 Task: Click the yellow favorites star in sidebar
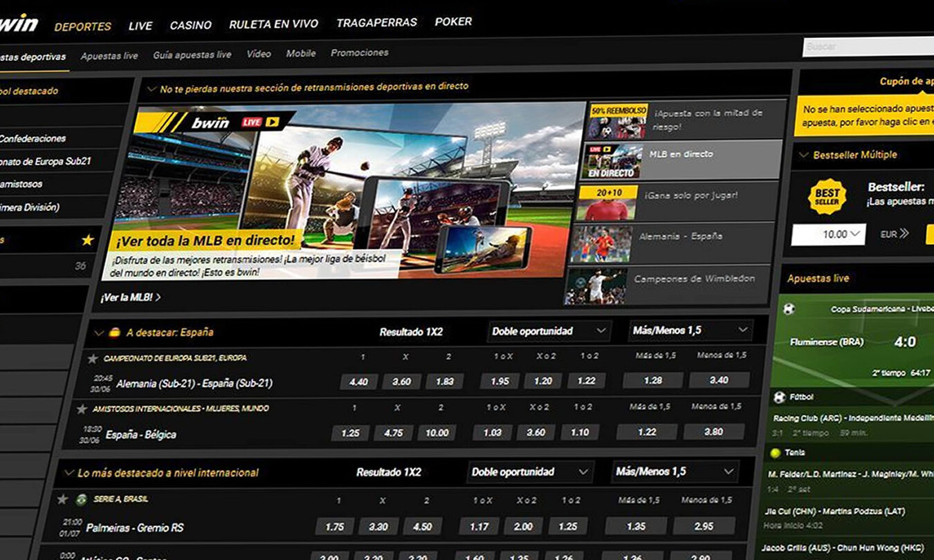coord(87,241)
